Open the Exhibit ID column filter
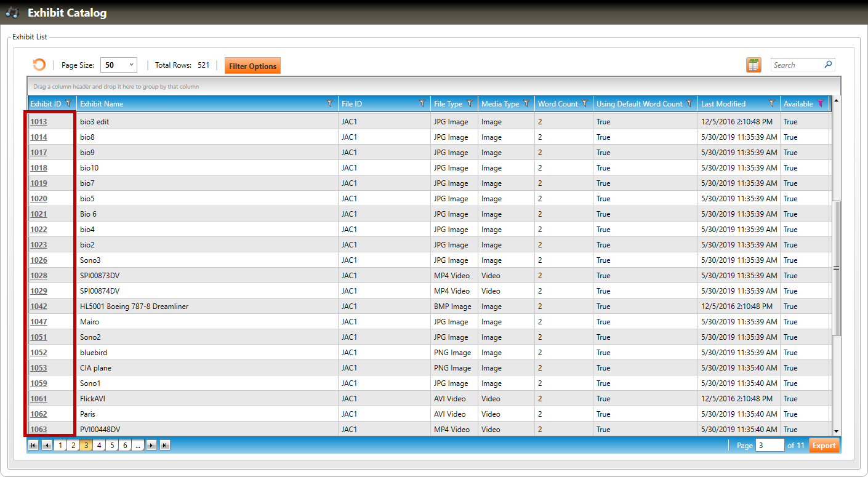The height and width of the screenshot is (477, 868). click(x=68, y=104)
